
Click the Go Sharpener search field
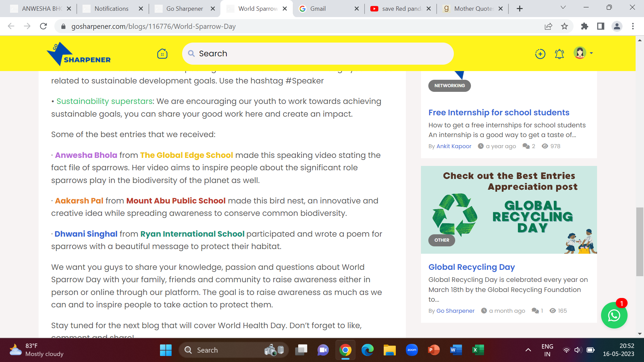(318, 54)
